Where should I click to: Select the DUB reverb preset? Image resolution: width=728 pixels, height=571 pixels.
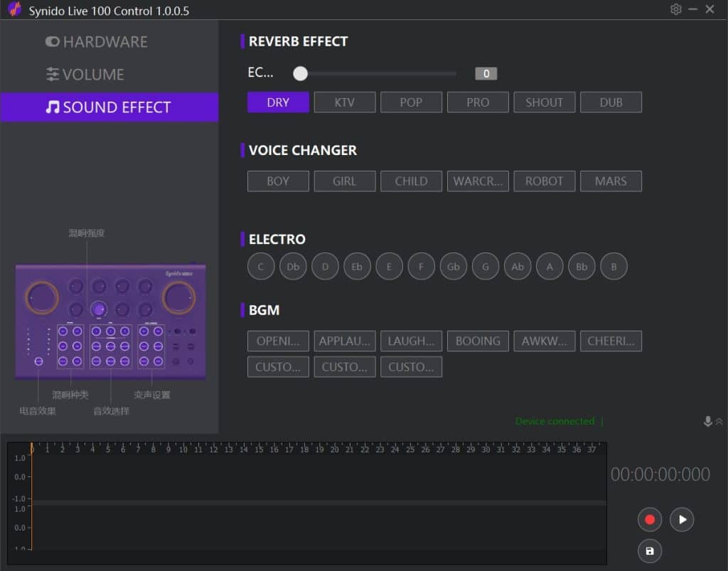[611, 102]
